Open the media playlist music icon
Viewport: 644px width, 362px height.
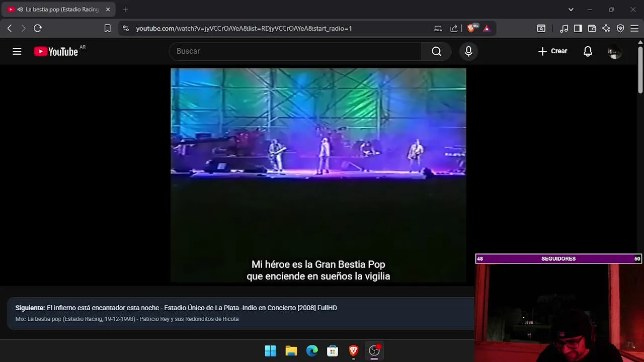564,29
